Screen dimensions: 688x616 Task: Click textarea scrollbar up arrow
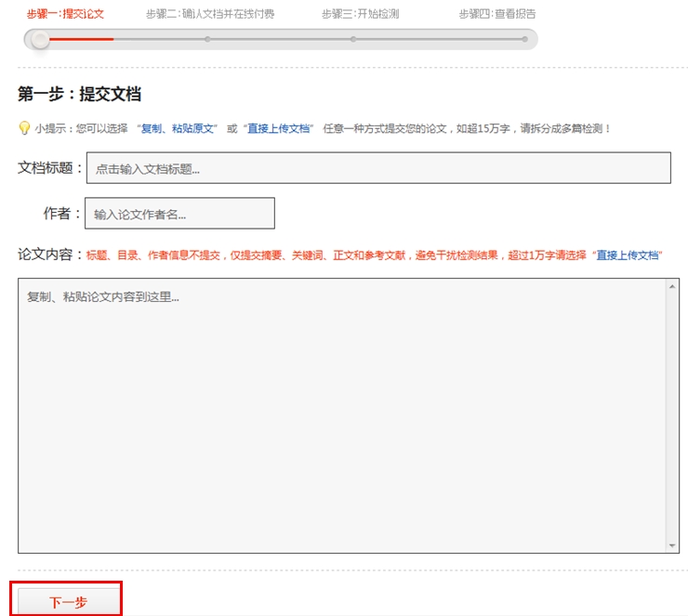coord(672,286)
